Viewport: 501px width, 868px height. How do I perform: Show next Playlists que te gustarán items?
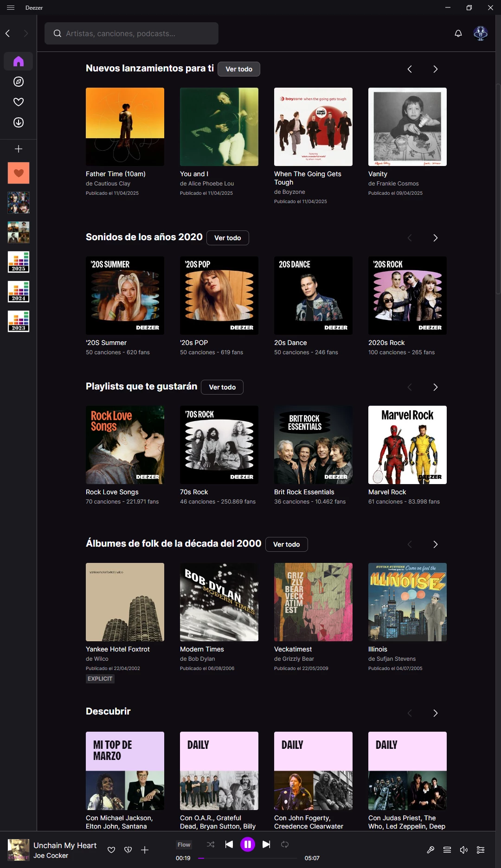point(435,387)
